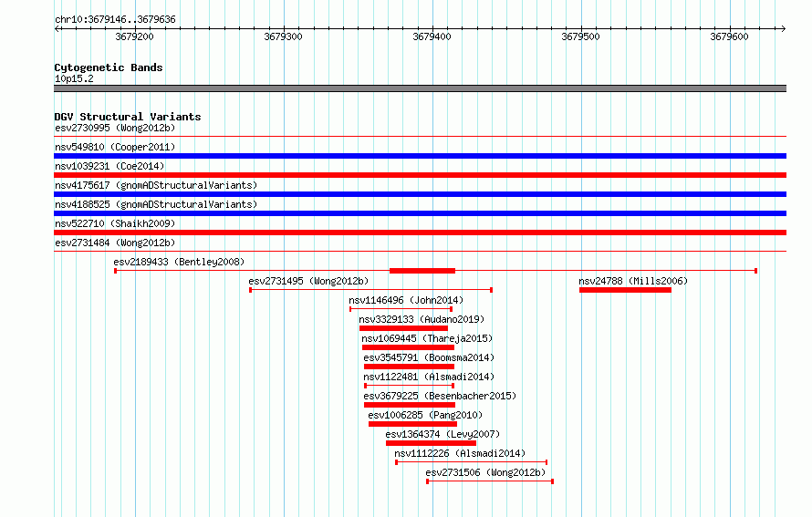Image resolution: width=812 pixels, height=517 pixels.
Task: Click the nsv522710 (Shaikh2009) red bar
Action: [x=420, y=233]
